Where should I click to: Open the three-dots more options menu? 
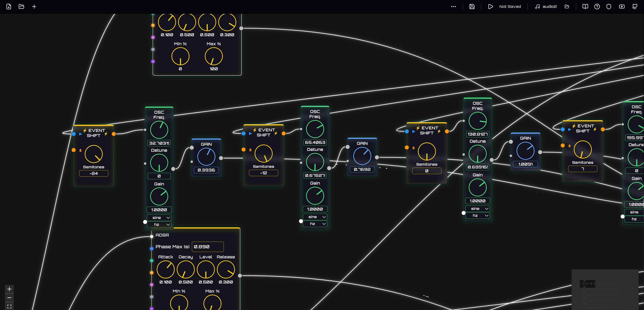pos(454,7)
